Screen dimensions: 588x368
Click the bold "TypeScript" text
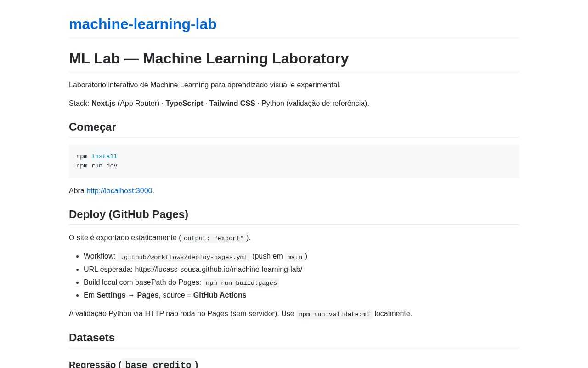pos(184,103)
